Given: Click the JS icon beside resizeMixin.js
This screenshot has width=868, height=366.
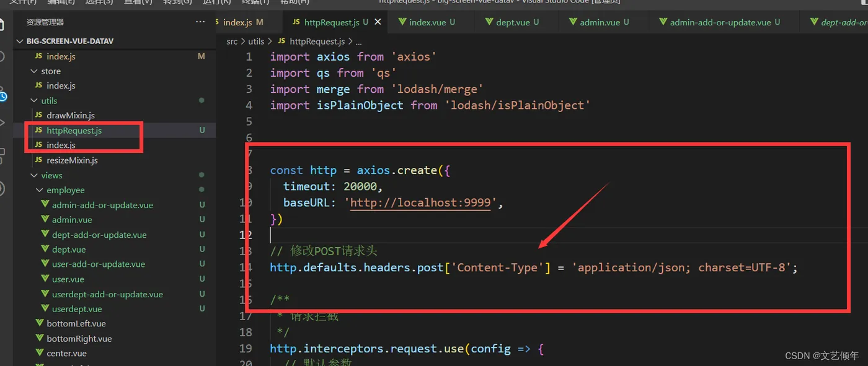Looking at the screenshot, I should 39,160.
